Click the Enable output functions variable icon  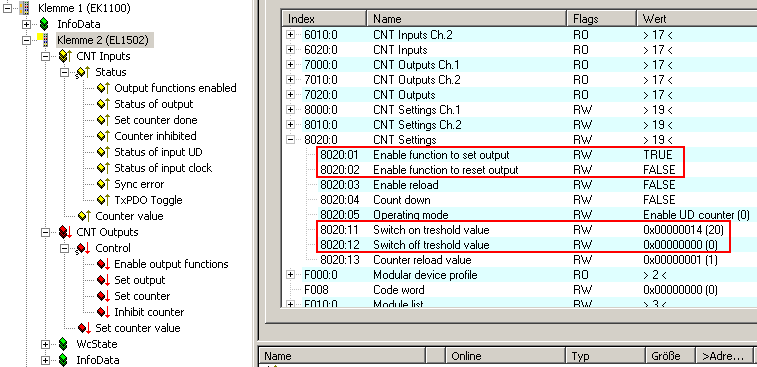103,264
